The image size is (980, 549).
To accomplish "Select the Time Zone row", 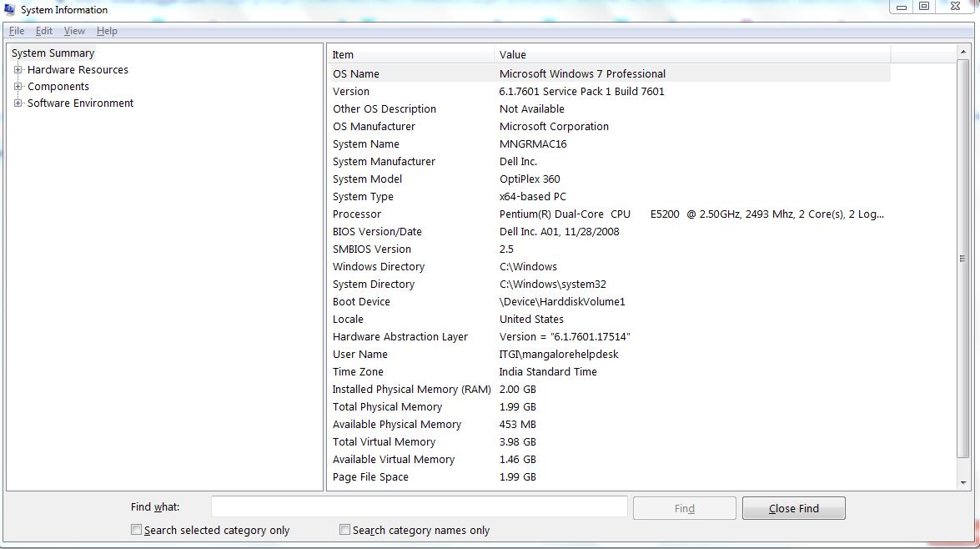I will [500, 371].
